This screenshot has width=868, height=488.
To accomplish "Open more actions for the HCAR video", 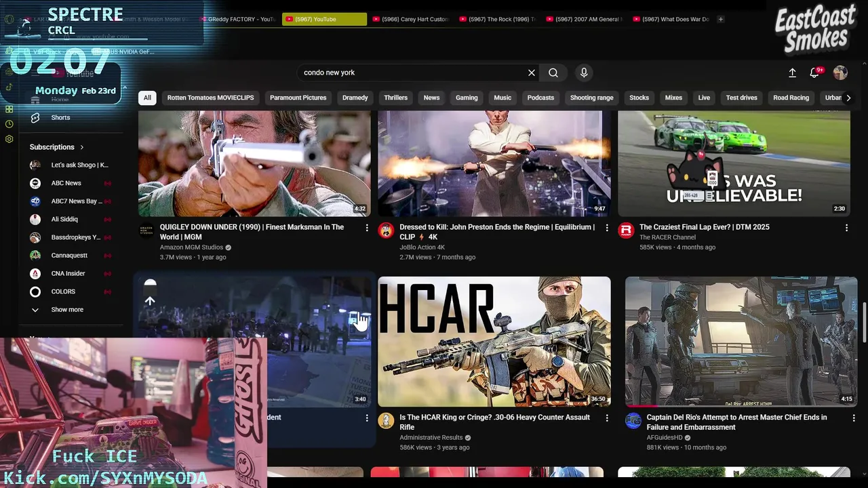I will click(x=607, y=418).
